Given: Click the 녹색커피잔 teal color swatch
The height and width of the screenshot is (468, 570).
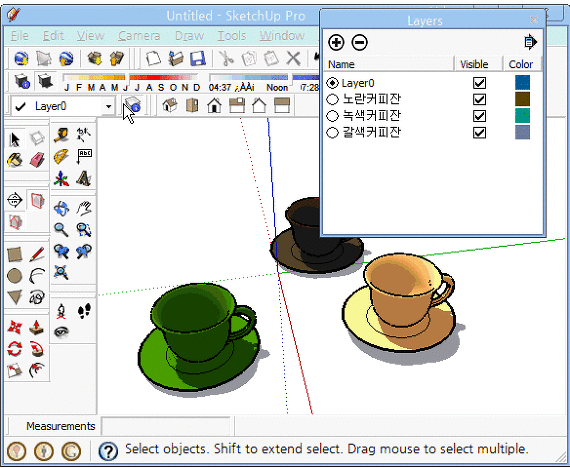Looking at the screenshot, I should (x=522, y=116).
